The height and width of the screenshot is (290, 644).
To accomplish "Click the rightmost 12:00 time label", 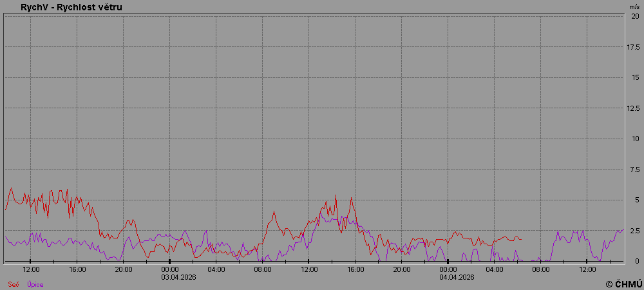I will (587, 269).
